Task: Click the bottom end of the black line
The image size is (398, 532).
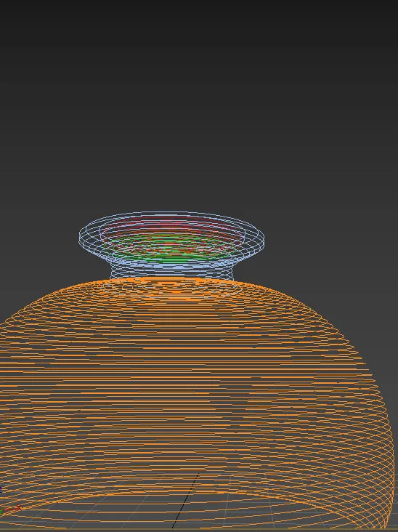Action: tap(173, 527)
